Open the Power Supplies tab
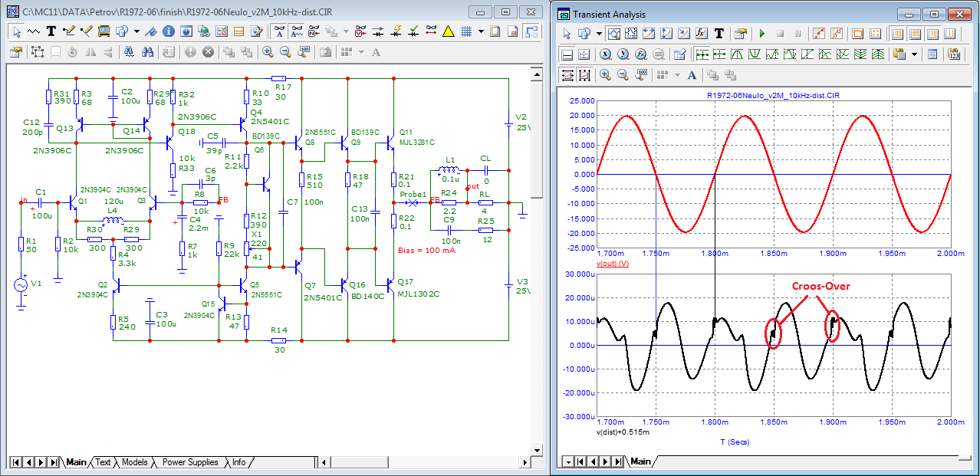 tap(189, 462)
